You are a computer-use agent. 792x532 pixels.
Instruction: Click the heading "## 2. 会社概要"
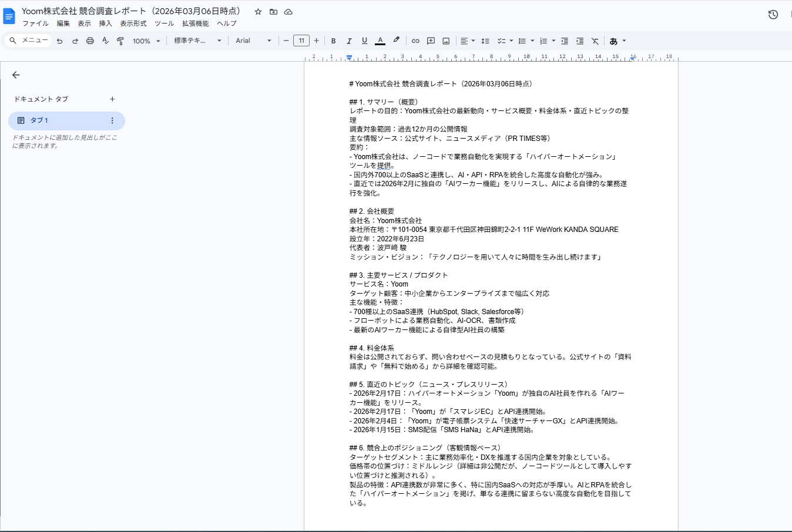(372, 211)
